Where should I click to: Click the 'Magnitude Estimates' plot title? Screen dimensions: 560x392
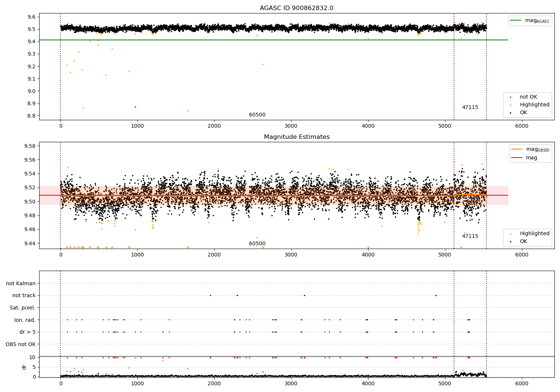click(x=296, y=137)
